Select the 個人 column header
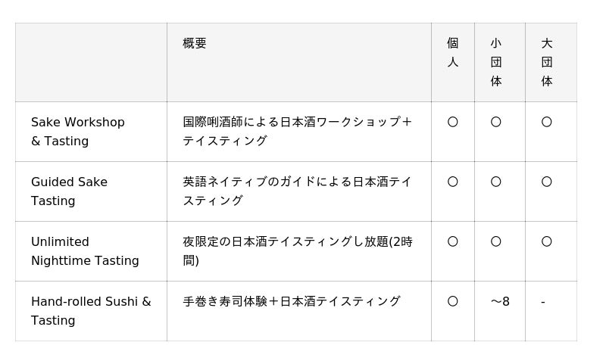Screen dimensions: 606x364 pyautogui.click(x=453, y=53)
